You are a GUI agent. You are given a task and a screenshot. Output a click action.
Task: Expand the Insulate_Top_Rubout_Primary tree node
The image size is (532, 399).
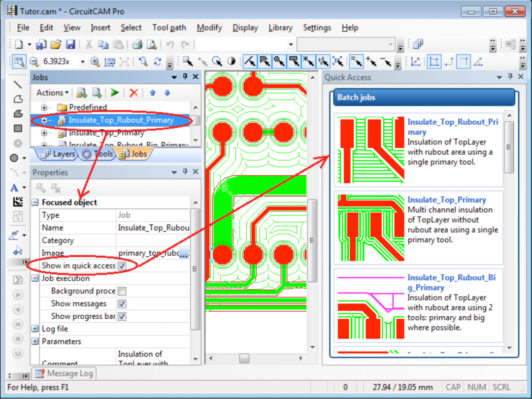pos(44,120)
